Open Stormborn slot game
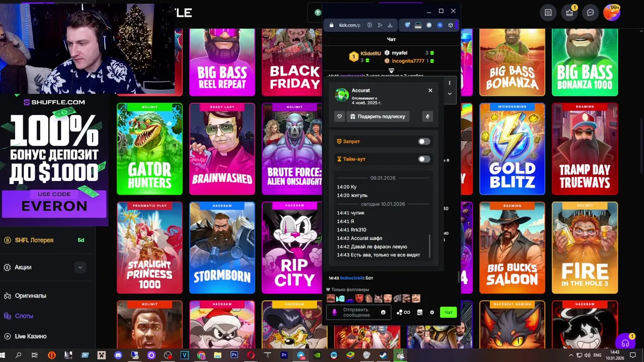The image size is (644, 362). click(222, 247)
